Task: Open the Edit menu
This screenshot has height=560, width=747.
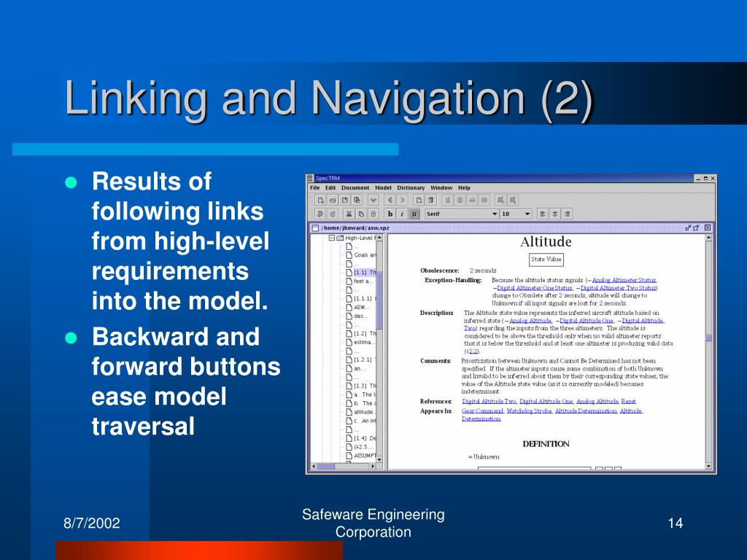Action: pos(330,187)
